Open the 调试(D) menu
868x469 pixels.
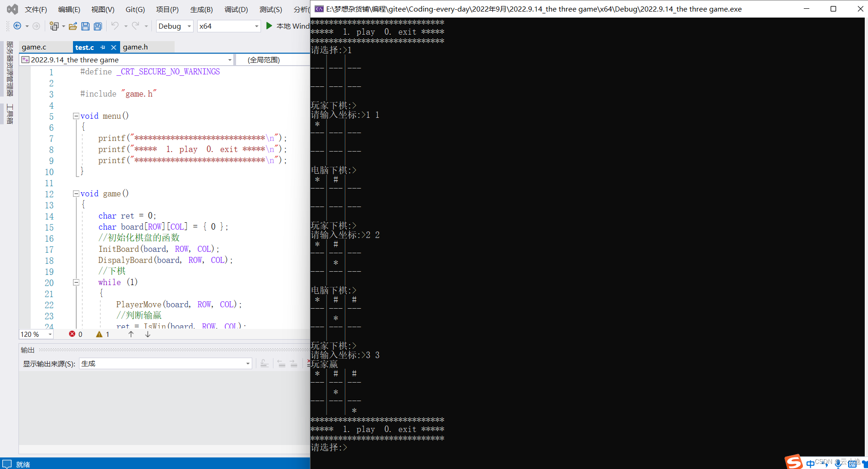pyautogui.click(x=236, y=9)
